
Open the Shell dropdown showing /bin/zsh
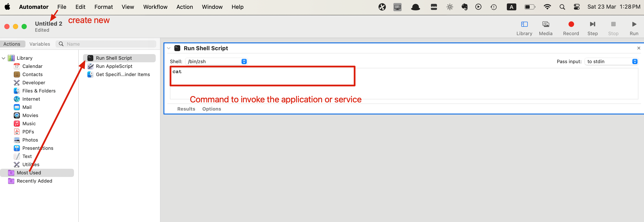coord(216,61)
